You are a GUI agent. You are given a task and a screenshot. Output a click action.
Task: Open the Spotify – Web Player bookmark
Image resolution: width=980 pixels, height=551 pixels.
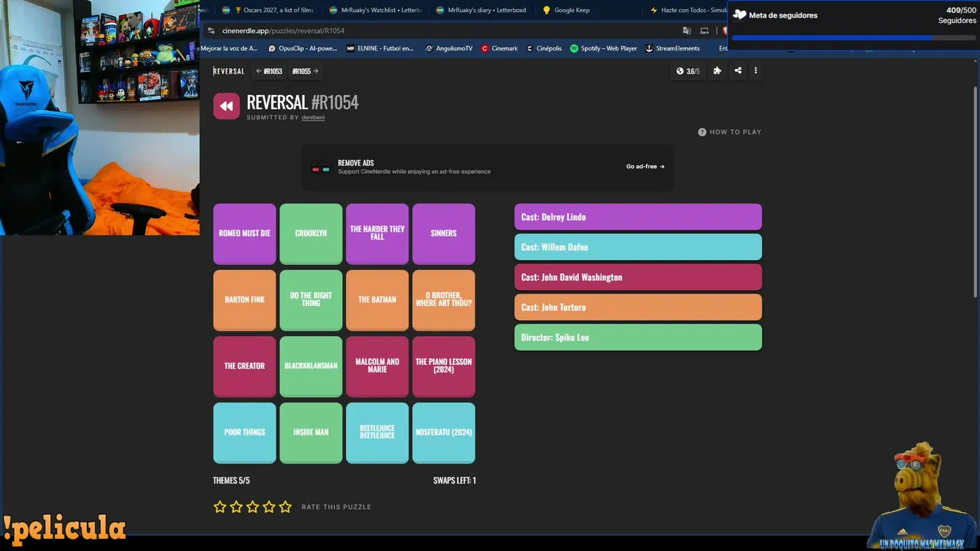pos(603,48)
